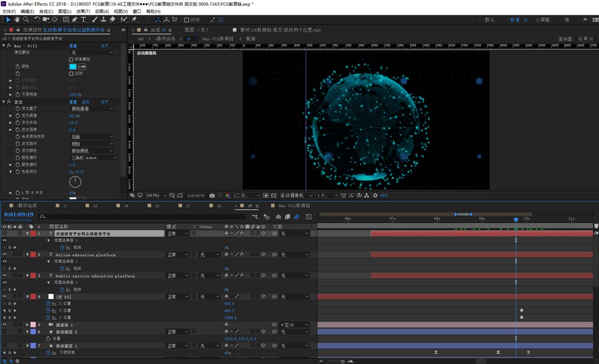Click the eyedropper next to Fill color
The height and width of the screenshot is (364, 599).
click(82, 67)
